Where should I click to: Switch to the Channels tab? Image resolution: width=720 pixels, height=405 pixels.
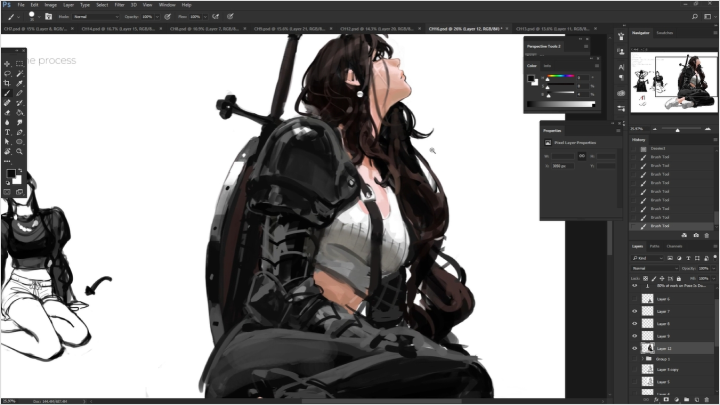[x=674, y=246]
